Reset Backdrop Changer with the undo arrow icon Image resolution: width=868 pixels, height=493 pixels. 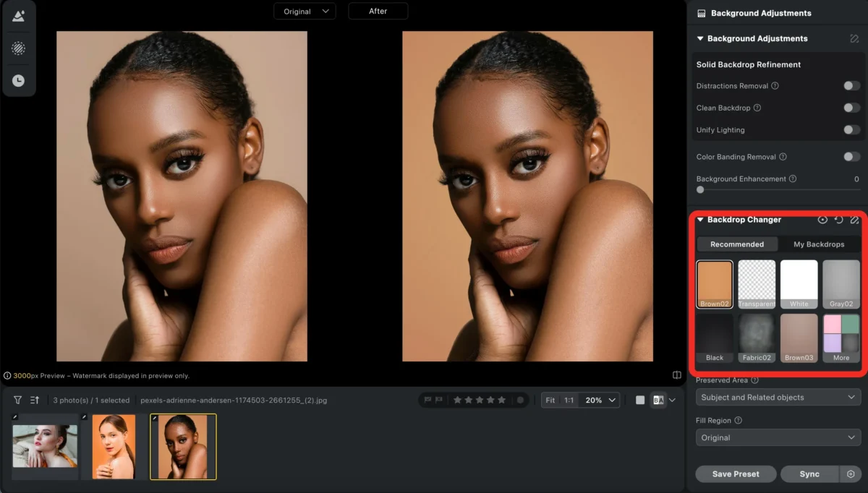pyautogui.click(x=839, y=220)
